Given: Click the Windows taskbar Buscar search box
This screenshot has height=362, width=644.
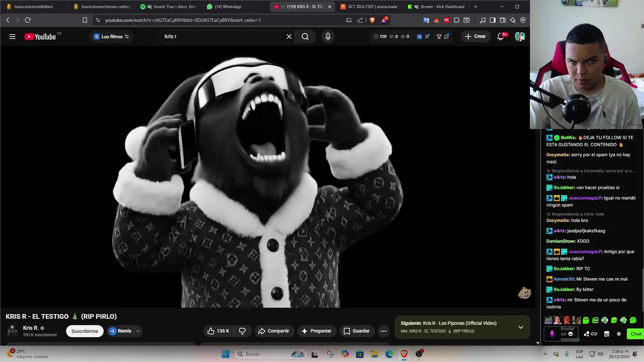Looking at the screenshot, I should coord(271,354).
